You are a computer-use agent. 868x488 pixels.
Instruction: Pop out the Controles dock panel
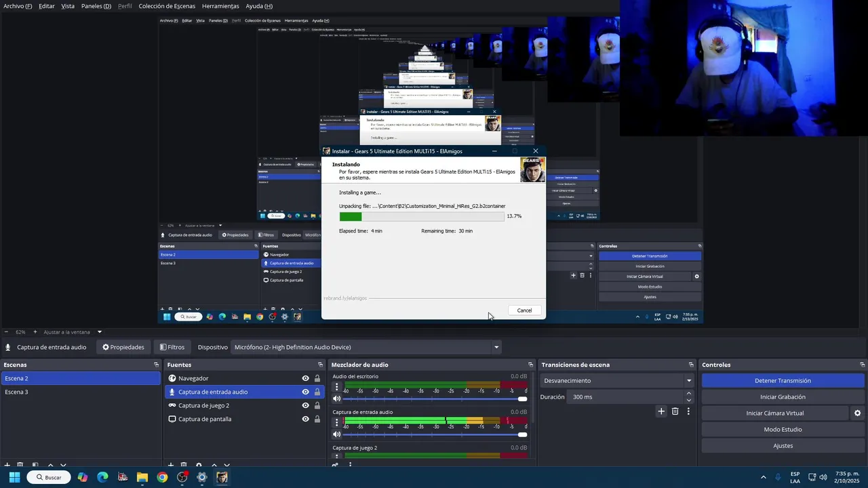(x=861, y=365)
